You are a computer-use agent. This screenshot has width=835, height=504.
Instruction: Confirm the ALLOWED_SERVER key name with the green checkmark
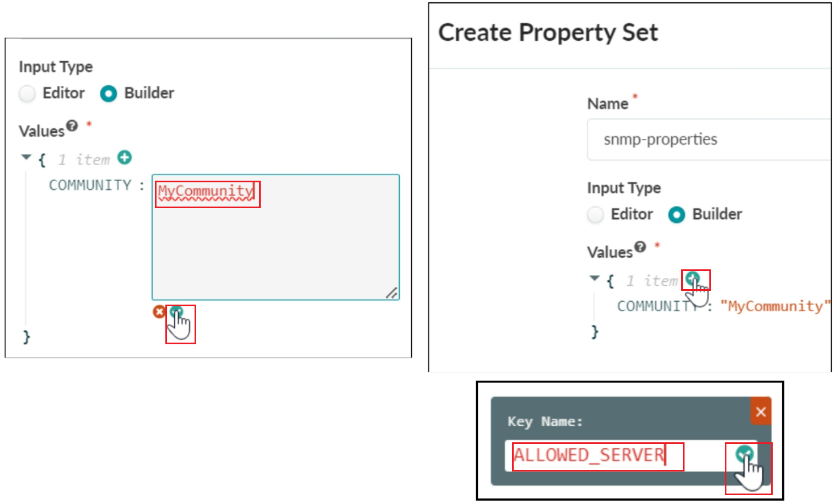point(744,453)
